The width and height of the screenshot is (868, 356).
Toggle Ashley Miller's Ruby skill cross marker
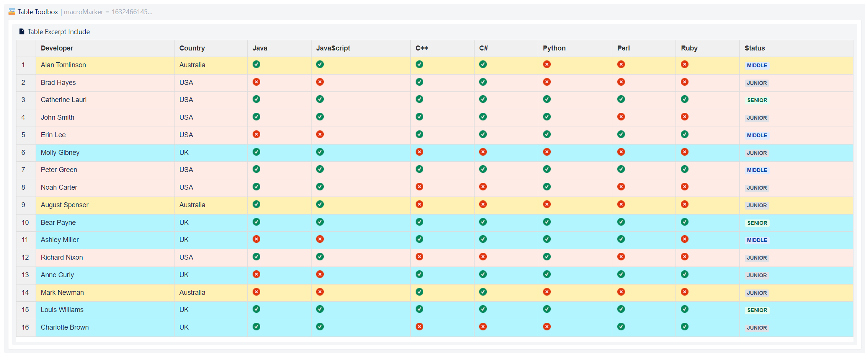pyautogui.click(x=685, y=239)
